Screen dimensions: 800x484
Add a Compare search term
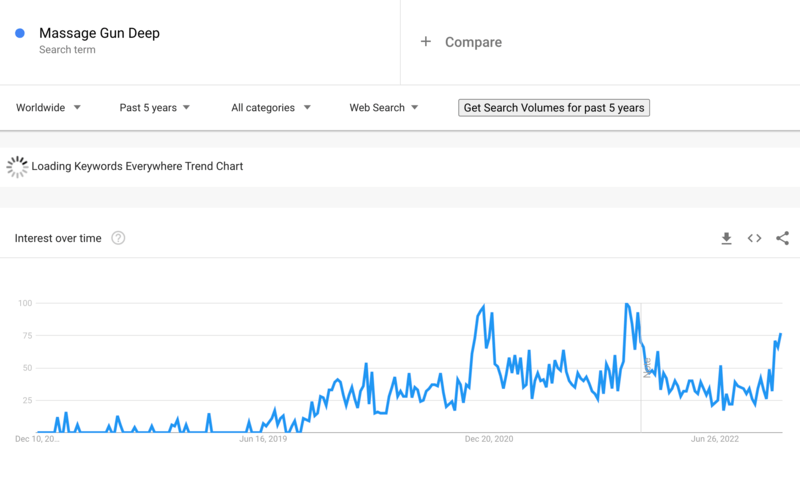tap(473, 42)
